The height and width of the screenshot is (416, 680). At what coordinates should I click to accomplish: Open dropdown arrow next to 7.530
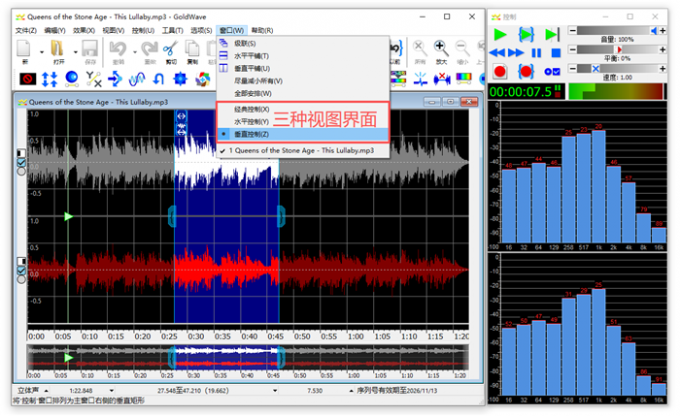pos(351,390)
